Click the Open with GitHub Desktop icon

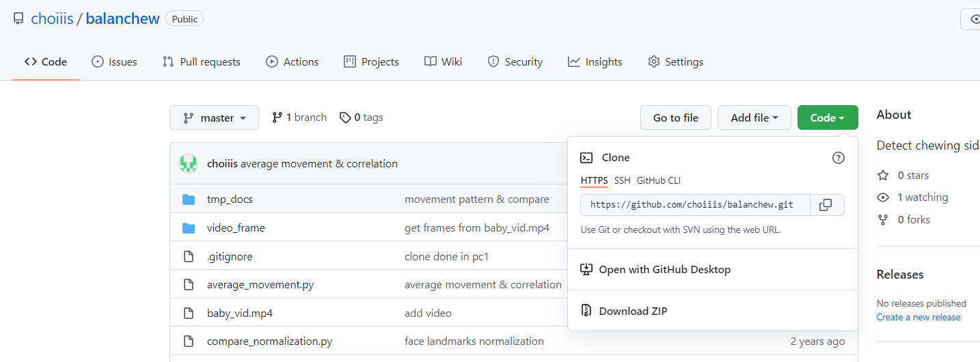pos(586,270)
